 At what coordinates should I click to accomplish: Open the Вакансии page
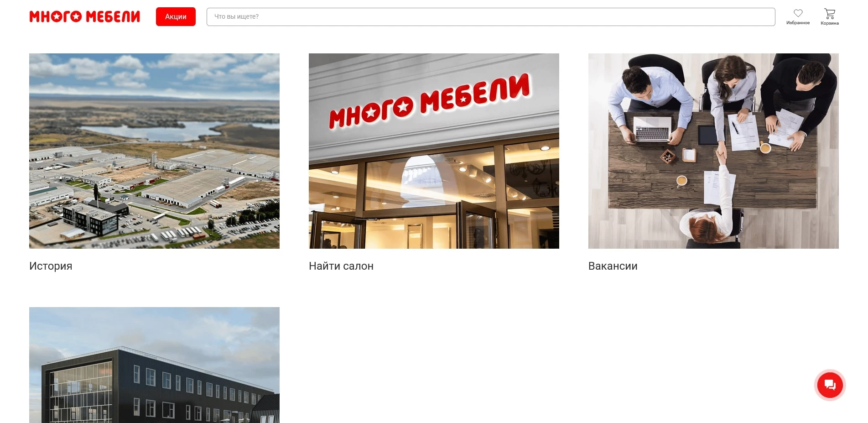pos(613,266)
